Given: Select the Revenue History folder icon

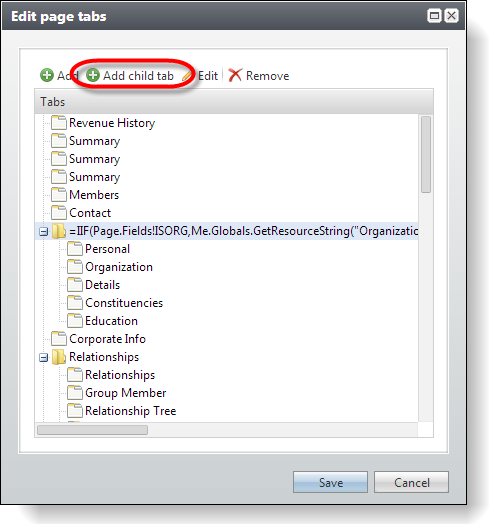Looking at the screenshot, I should click(59, 123).
